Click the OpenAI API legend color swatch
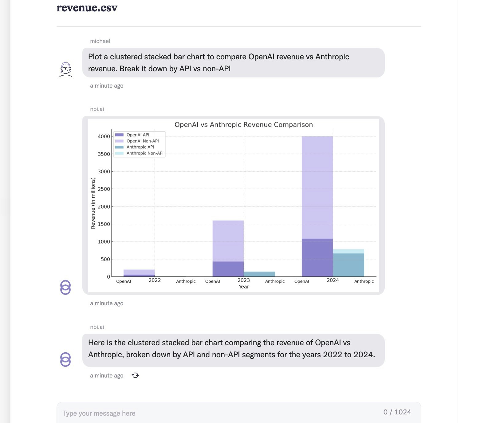The width and height of the screenshot is (504, 423). point(119,135)
